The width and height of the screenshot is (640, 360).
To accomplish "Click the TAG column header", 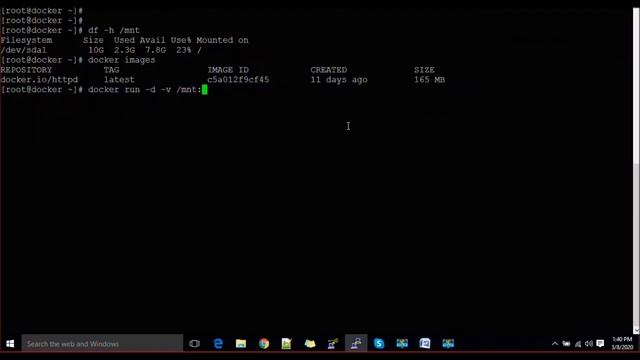I will coord(111,70).
